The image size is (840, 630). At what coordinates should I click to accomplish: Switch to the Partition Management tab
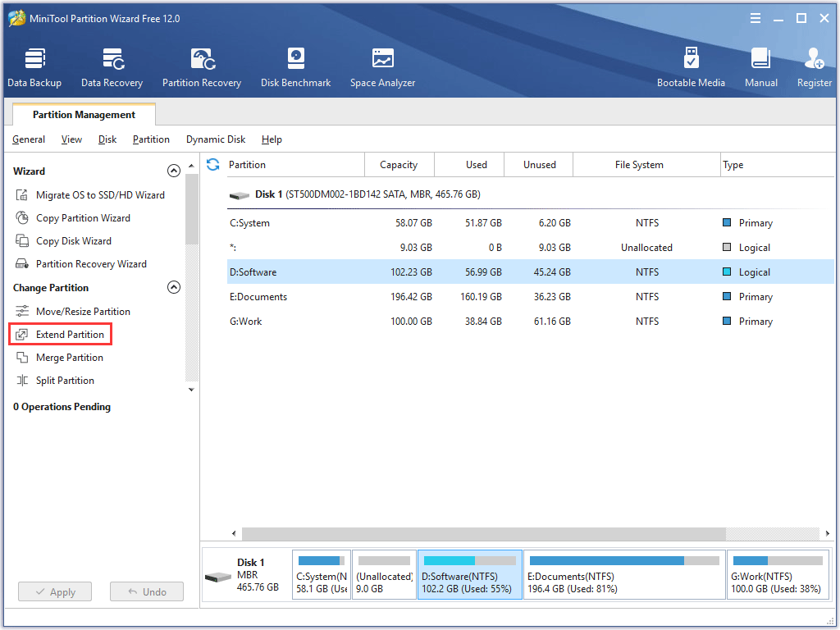(83, 114)
